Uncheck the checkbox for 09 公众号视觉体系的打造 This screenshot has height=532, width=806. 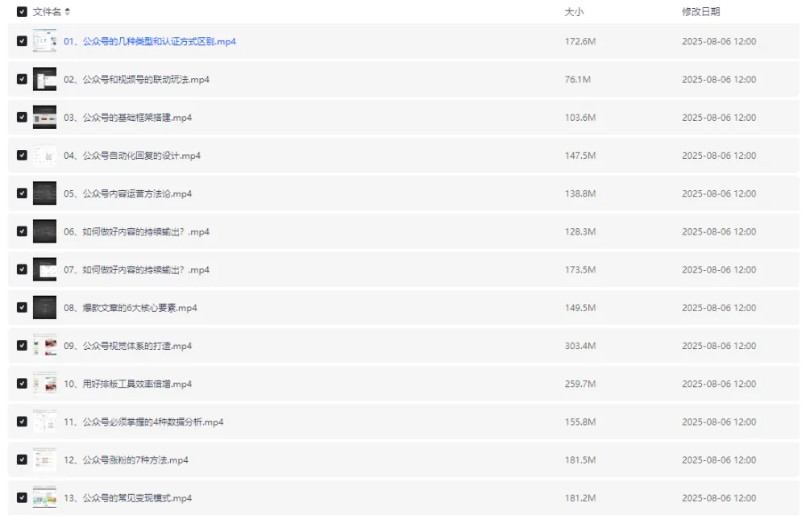(x=22, y=346)
